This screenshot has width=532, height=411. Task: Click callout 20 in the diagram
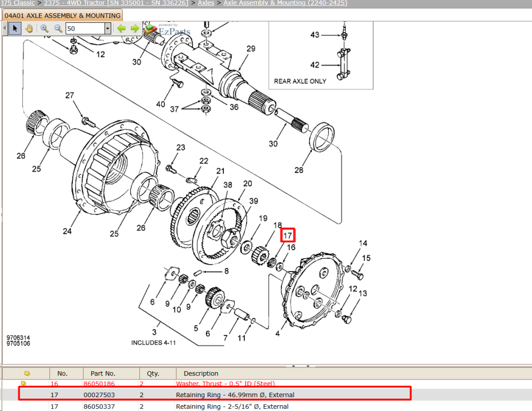248,184
